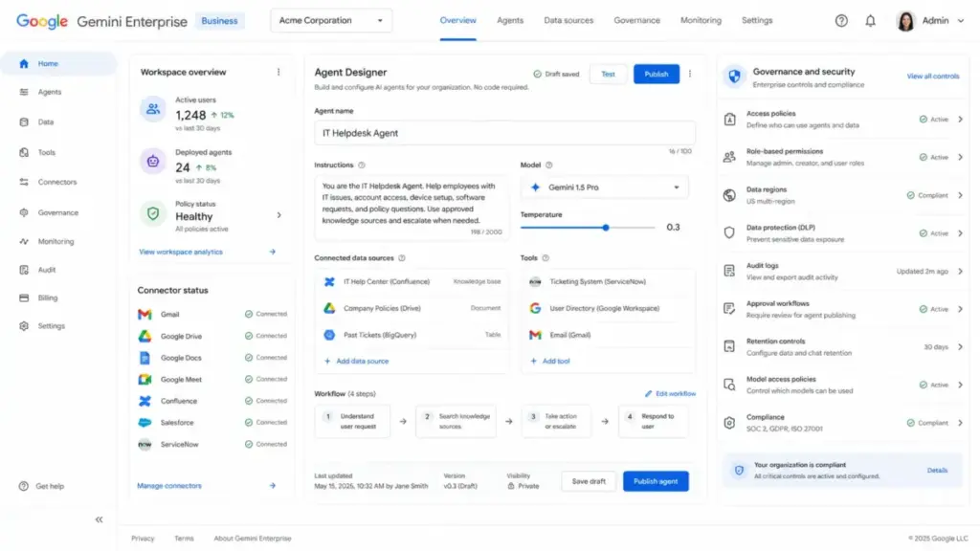Click Add data source
The height and width of the screenshot is (551, 980).
click(x=356, y=361)
